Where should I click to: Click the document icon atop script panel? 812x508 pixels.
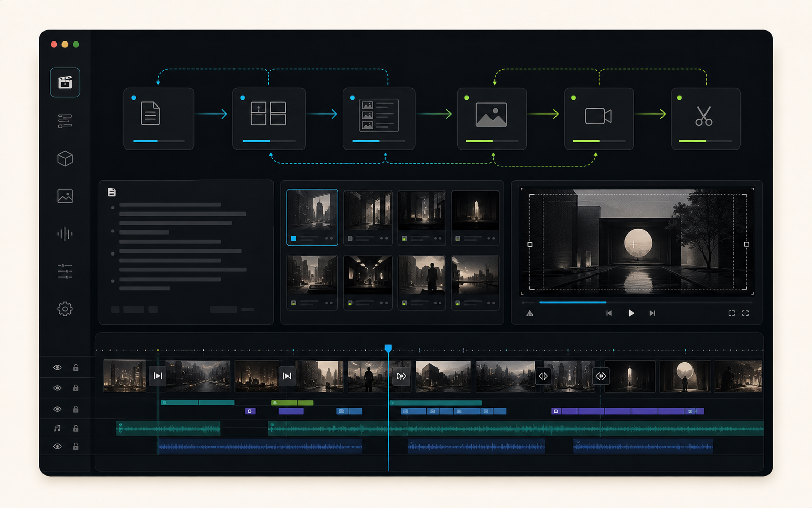[x=112, y=192]
